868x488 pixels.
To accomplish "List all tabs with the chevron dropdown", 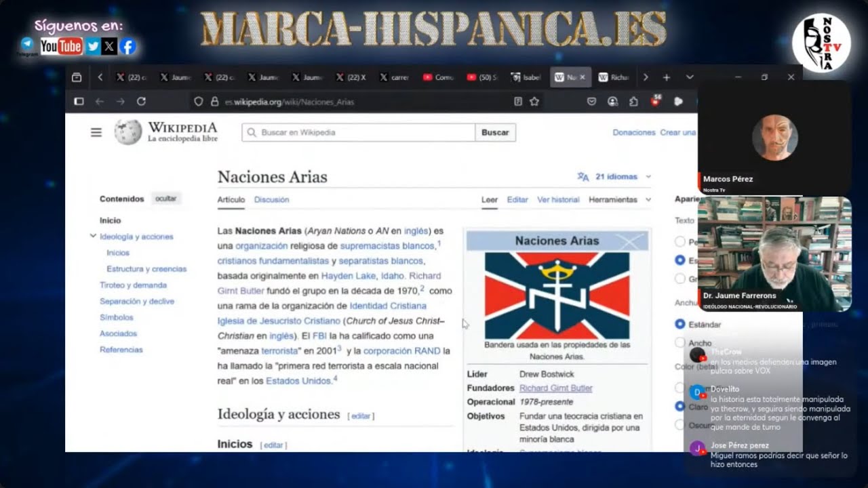I will (690, 77).
